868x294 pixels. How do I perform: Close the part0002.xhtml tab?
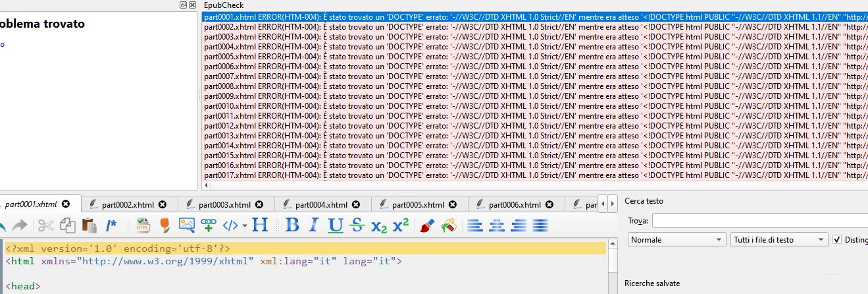point(163,204)
